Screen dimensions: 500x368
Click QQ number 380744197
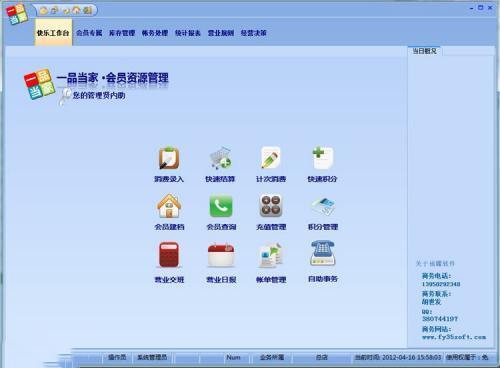coord(440,319)
